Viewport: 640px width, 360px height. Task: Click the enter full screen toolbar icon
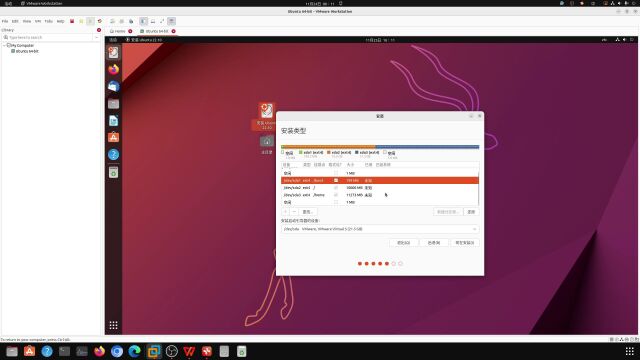162,21
